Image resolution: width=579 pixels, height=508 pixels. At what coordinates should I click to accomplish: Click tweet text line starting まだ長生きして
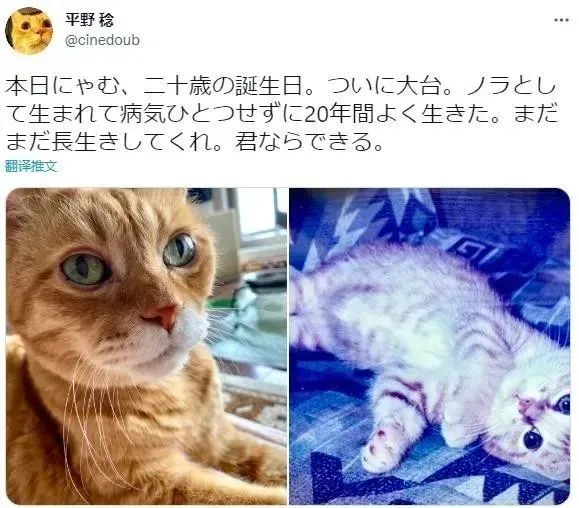point(195,142)
